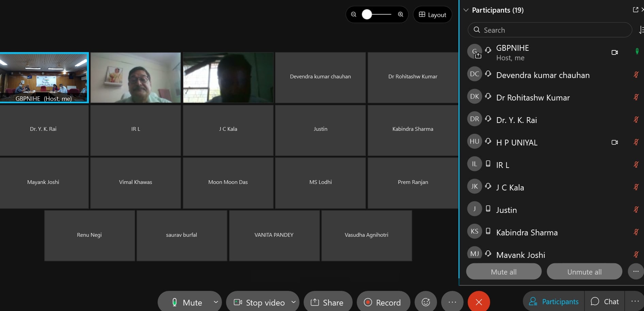Screen dimensions: 644x311
Task: Click the video grid zoom slider
Action: [377, 14]
